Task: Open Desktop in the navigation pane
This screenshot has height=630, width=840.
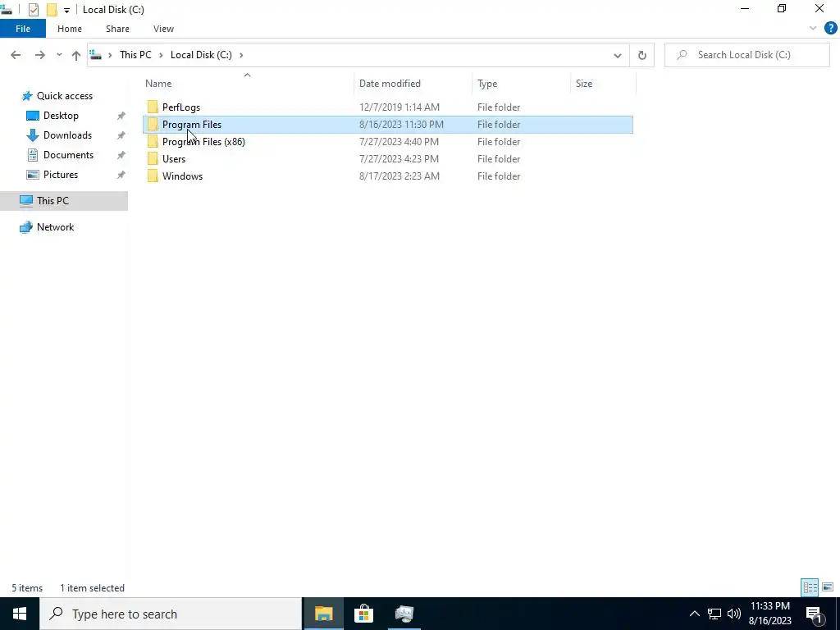Action: click(x=61, y=116)
